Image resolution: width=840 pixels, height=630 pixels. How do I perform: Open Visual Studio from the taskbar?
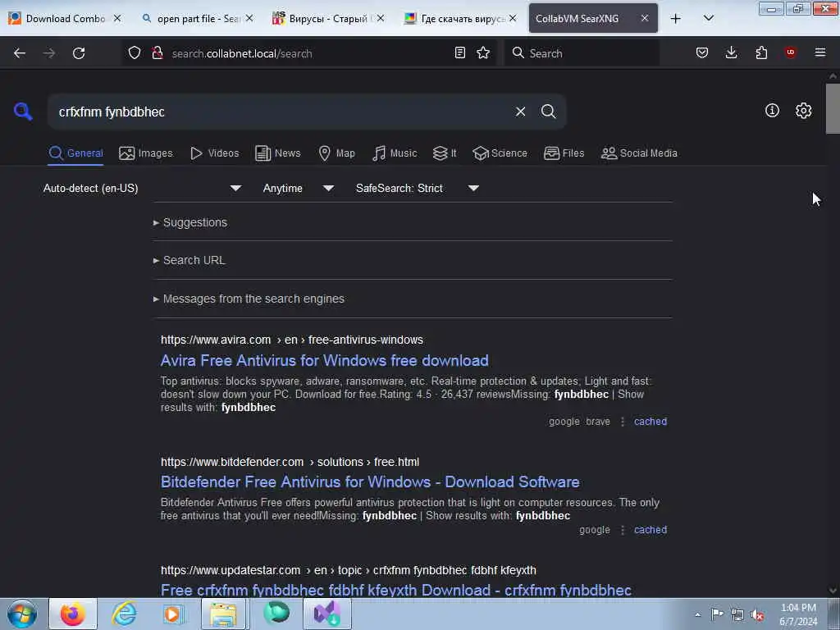[x=326, y=614]
